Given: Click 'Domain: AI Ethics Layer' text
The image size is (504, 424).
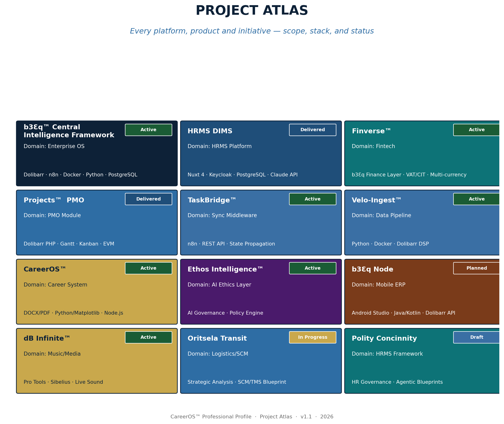Looking at the screenshot, I should 219,285.
